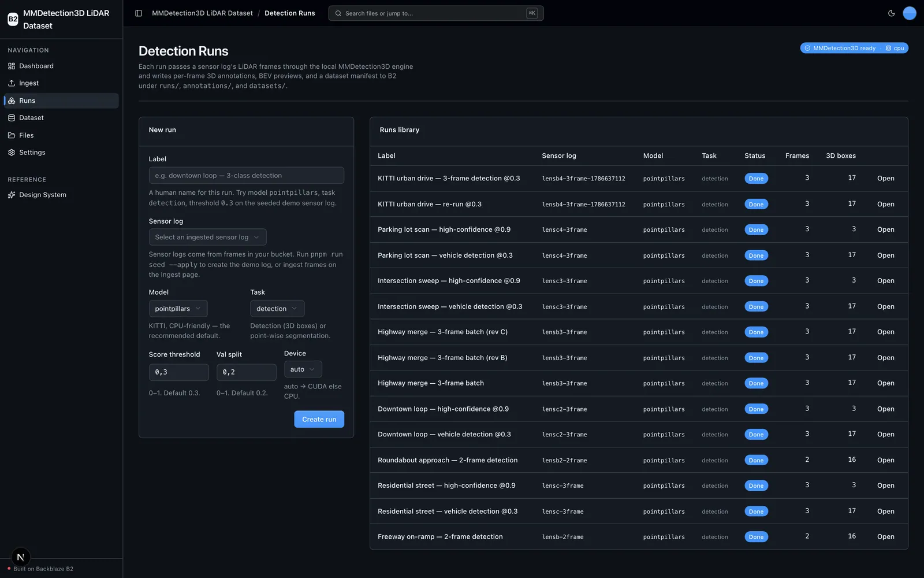Click the MMDetection3D ready status badge
This screenshot has height=578, width=924.
pyautogui.click(x=854, y=48)
